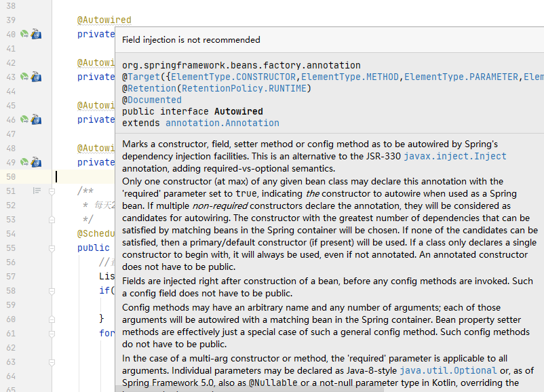This screenshot has width=544, height=392.
Task: Click the 'if(' statement on line 58
Action: pos(107,291)
